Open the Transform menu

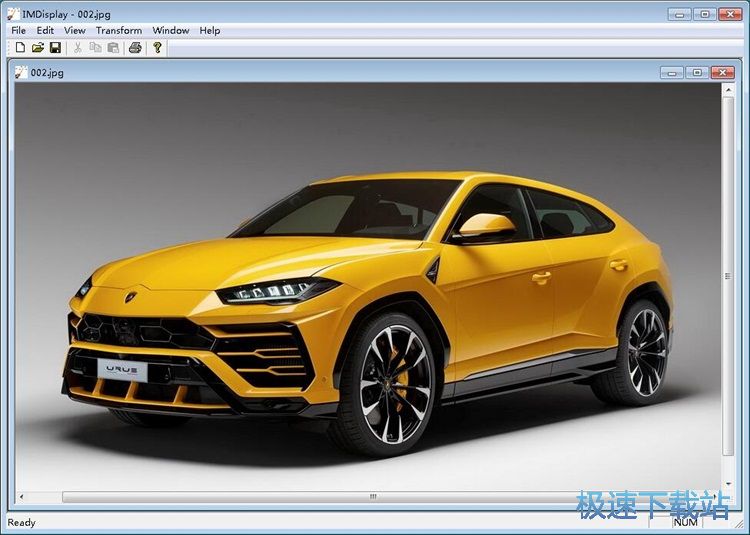coord(119,30)
